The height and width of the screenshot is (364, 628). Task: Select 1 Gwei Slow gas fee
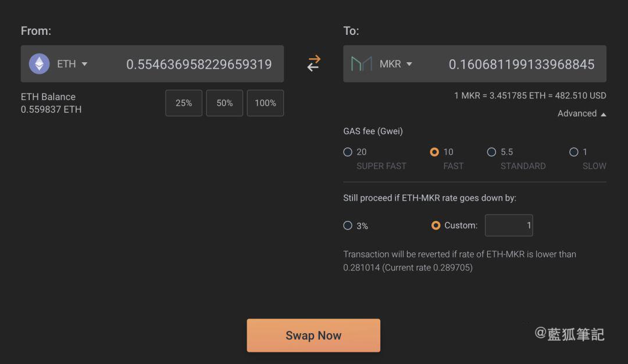(x=574, y=152)
